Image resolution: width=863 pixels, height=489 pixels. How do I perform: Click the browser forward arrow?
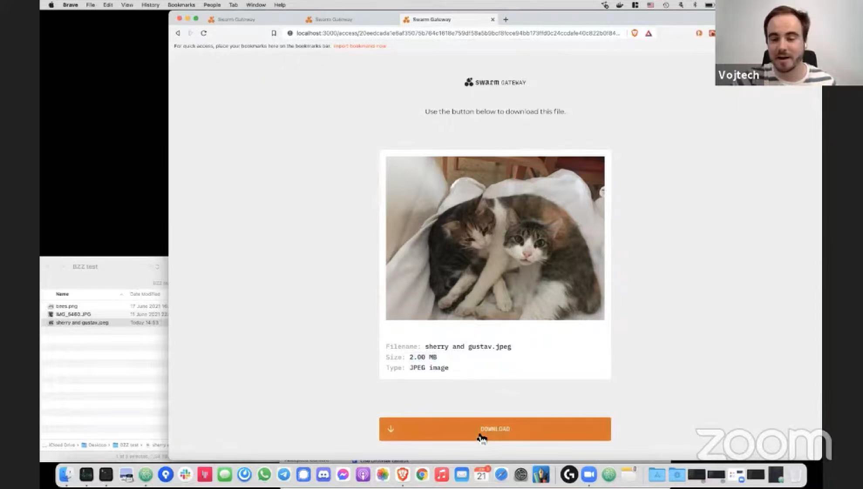[x=190, y=33]
